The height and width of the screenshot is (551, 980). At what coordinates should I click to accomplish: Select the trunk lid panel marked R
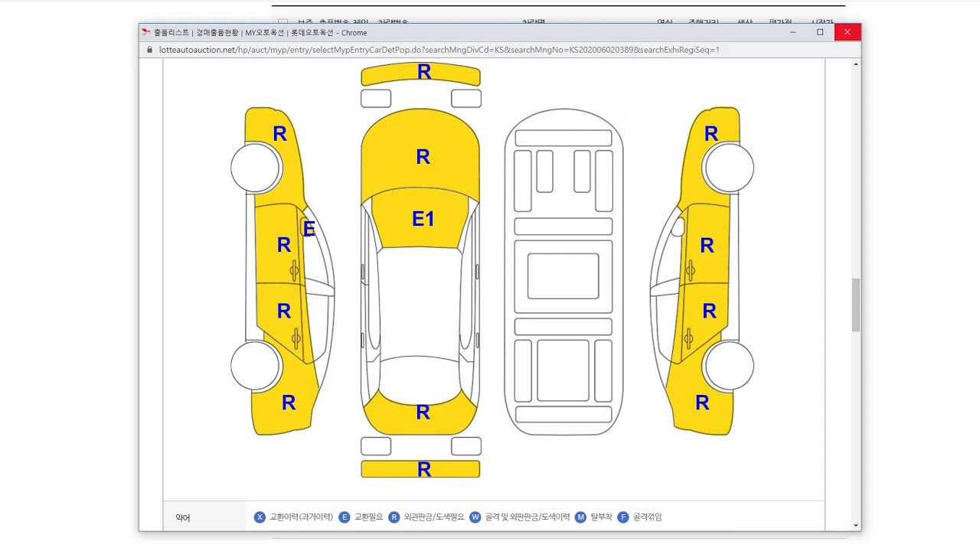(421, 413)
